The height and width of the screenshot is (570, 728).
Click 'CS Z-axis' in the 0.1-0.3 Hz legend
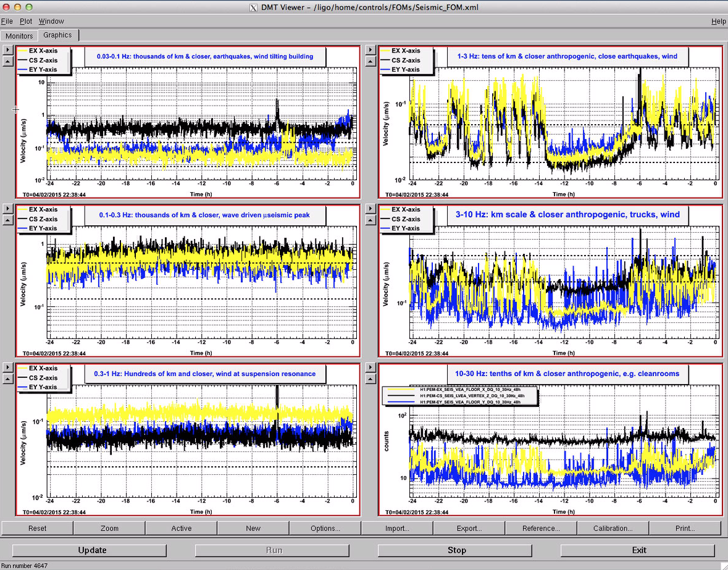[x=43, y=219]
